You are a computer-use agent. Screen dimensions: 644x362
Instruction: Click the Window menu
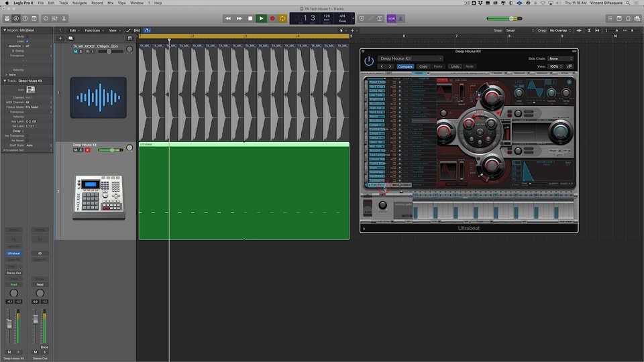tap(137, 3)
